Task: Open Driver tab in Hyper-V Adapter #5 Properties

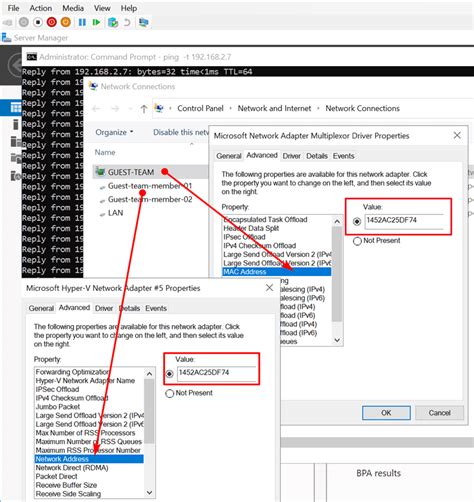Action: coord(104,308)
